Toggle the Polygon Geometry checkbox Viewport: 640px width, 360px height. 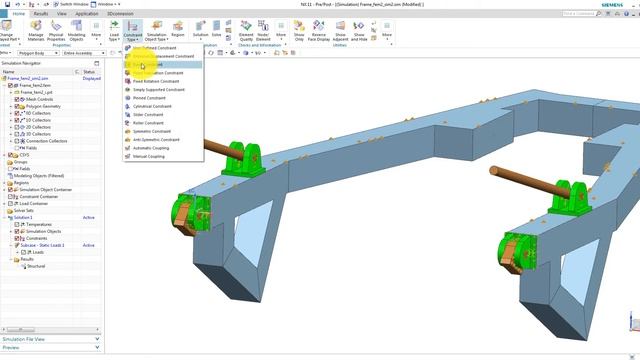[x=17, y=106]
